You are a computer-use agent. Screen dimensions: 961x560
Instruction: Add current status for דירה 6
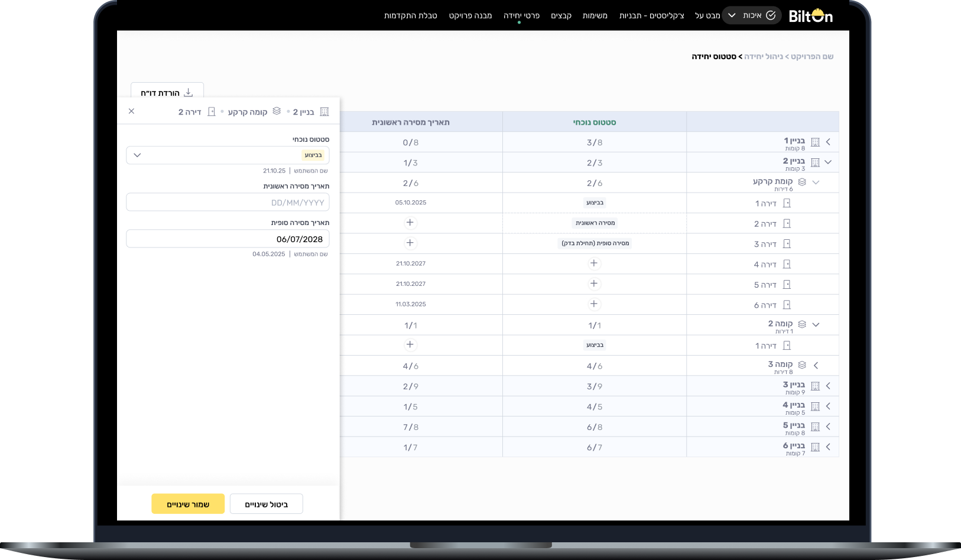[x=594, y=304]
